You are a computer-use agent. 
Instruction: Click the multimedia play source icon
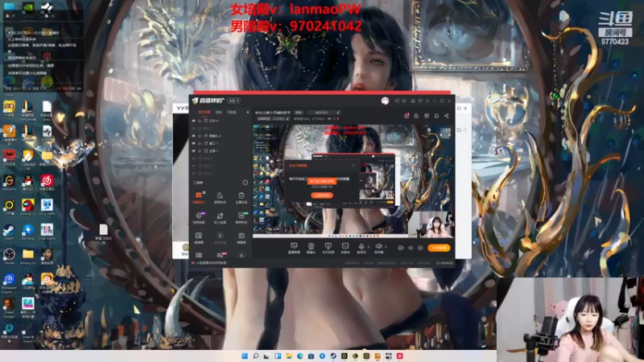345,246
